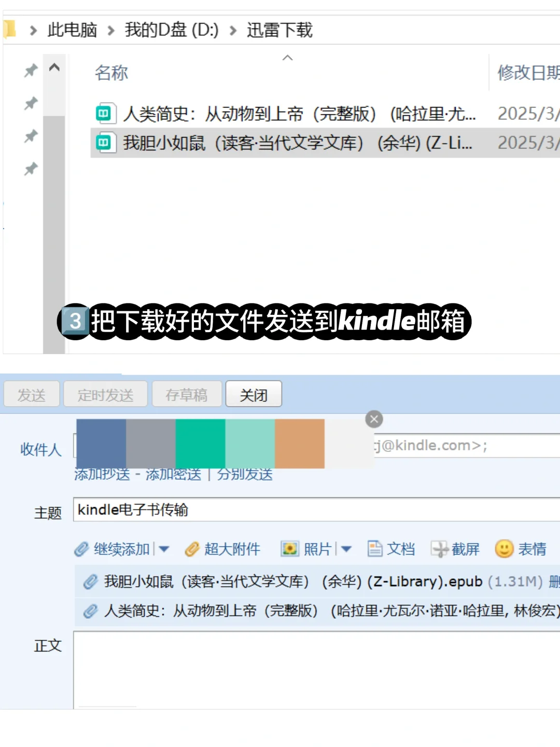Click the 添加密送 link
560x747 pixels.
coord(173,474)
